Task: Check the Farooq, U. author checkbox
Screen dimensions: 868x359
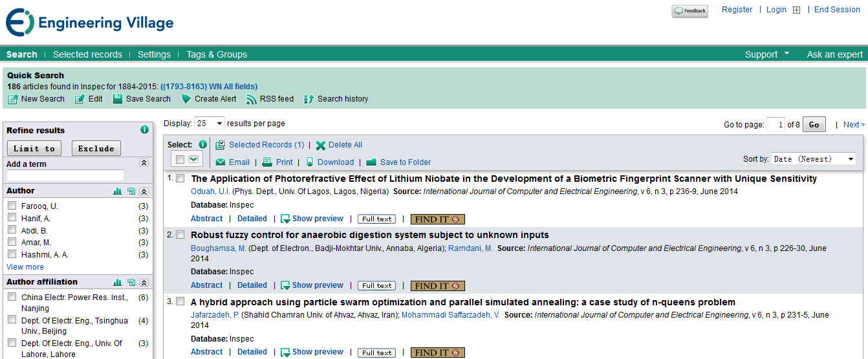Action: click(12, 206)
